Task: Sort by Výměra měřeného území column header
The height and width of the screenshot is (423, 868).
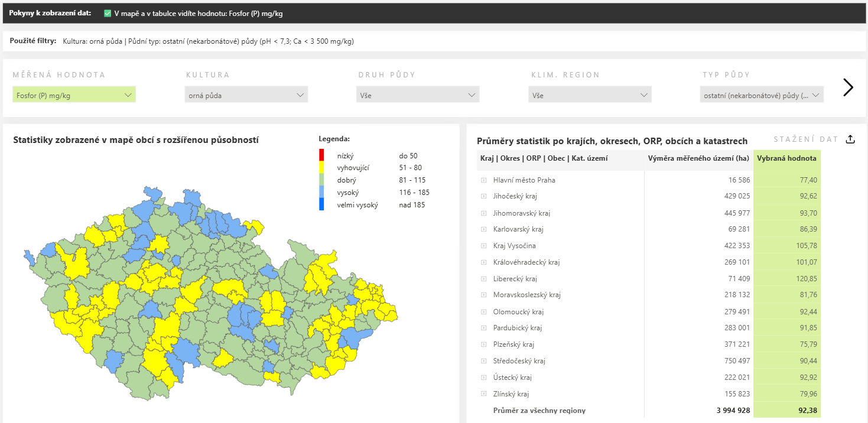Action: tap(699, 158)
